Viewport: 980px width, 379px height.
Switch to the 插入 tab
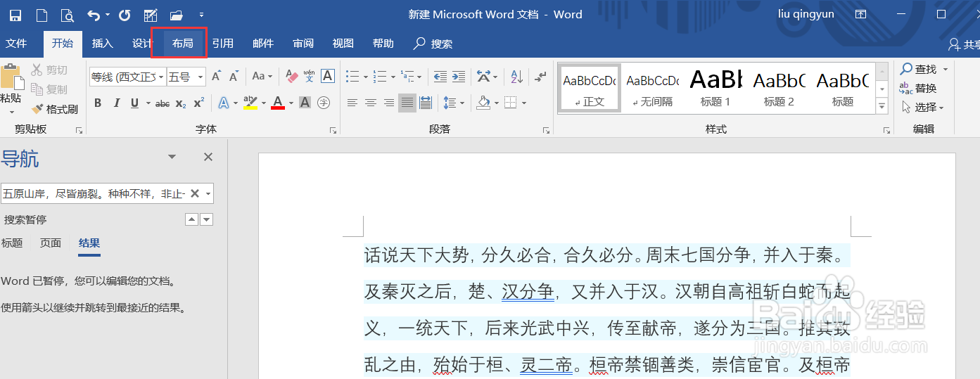click(102, 44)
